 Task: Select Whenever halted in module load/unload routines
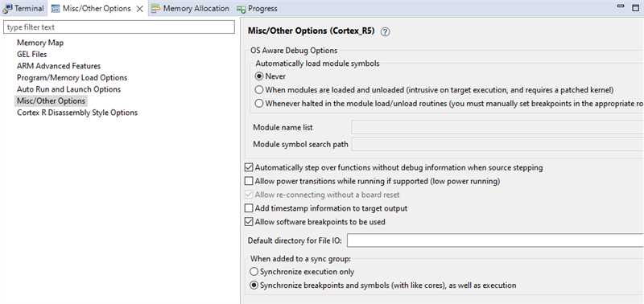(259, 104)
